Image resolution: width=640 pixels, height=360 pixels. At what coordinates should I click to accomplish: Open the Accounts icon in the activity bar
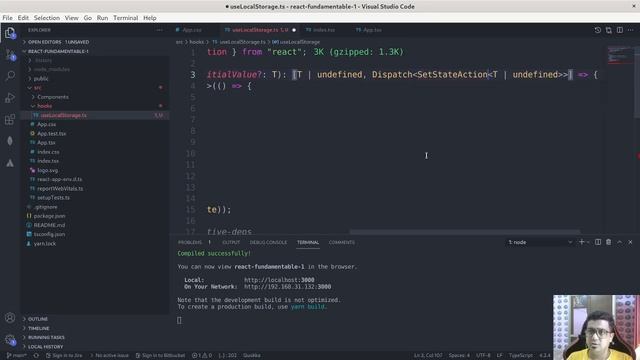10,318
